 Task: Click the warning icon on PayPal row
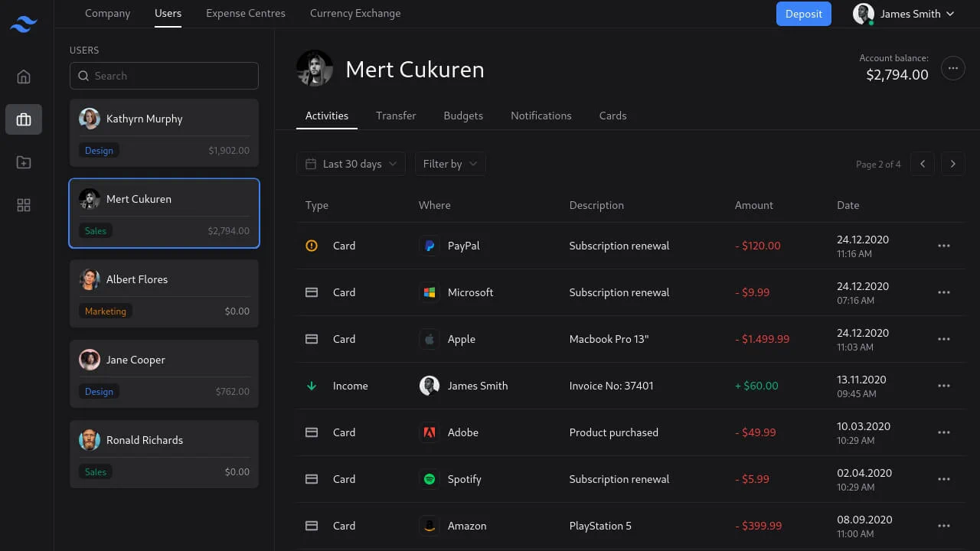(312, 246)
